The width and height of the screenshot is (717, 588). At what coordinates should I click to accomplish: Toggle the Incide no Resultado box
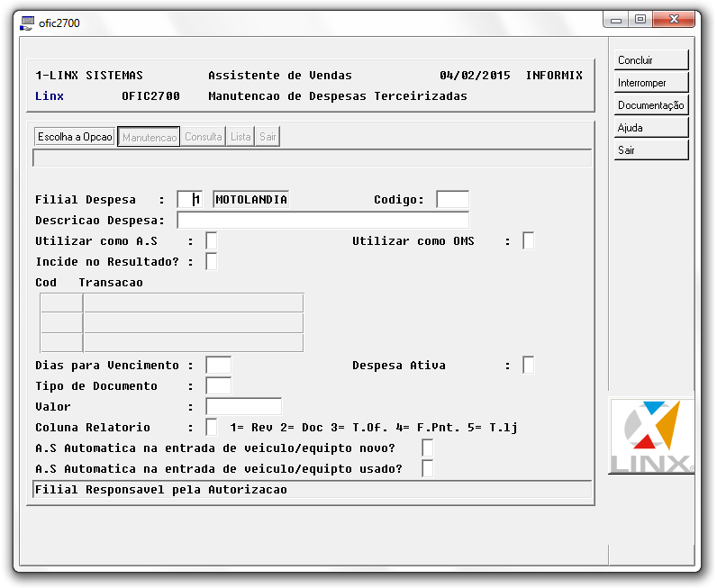(x=212, y=261)
